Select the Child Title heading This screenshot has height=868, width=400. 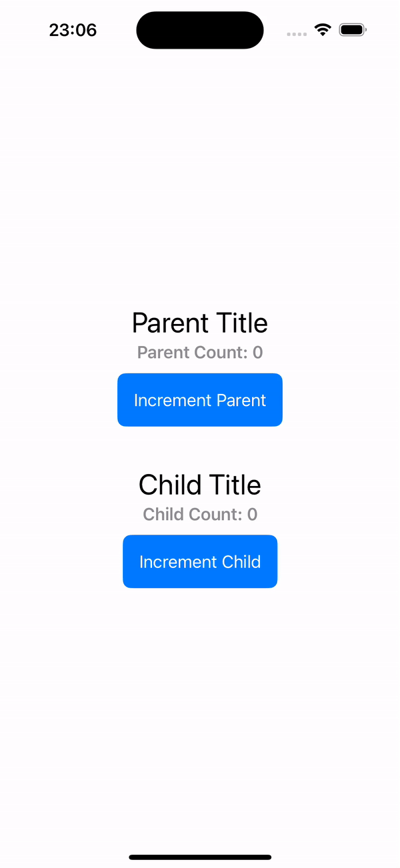tap(200, 485)
